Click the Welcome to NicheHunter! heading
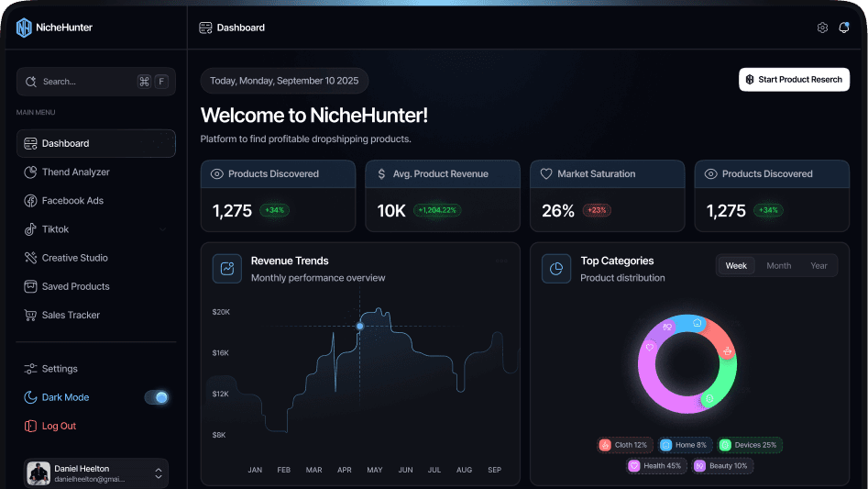Viewport: 868px width, 489px height. click(x=313, y=116)
